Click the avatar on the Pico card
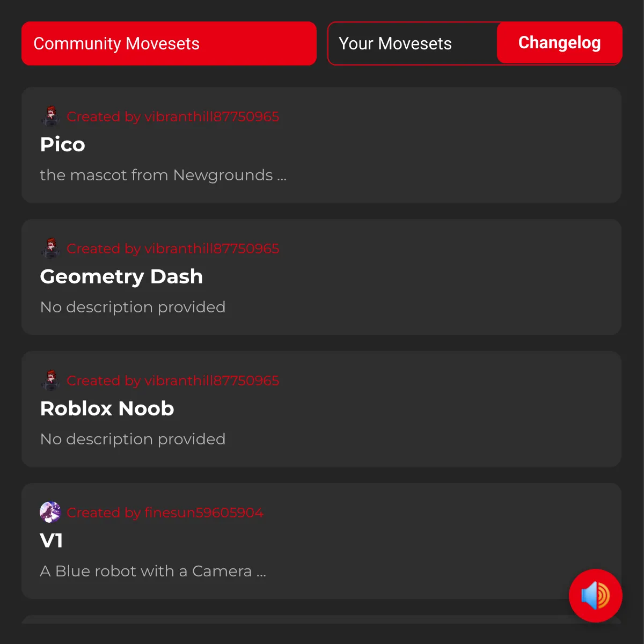The image size is (644, 644). [50, 116]
